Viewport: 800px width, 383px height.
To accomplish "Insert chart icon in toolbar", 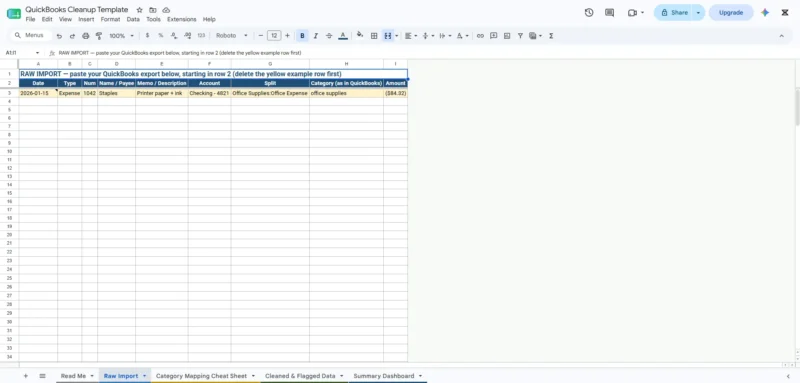I will (x=507, y=36).
